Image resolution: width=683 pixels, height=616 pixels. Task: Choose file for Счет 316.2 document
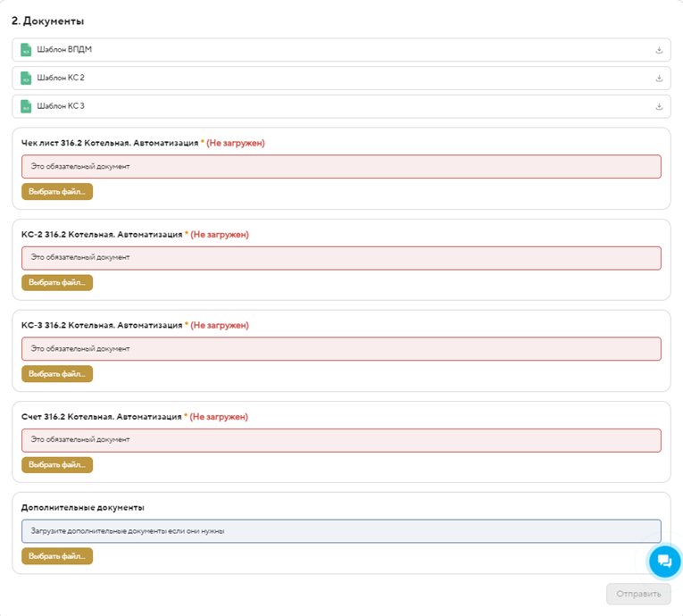click(x=57, y=464)
